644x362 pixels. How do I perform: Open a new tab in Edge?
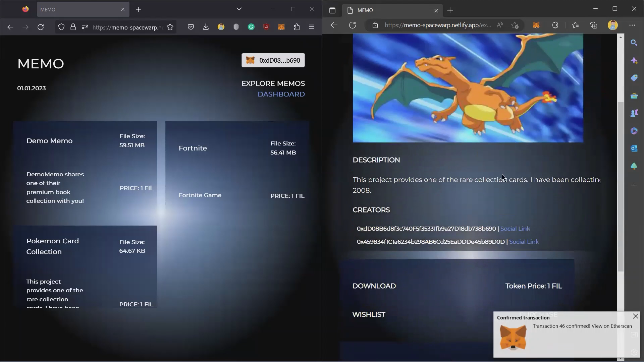tap(450, 10)
